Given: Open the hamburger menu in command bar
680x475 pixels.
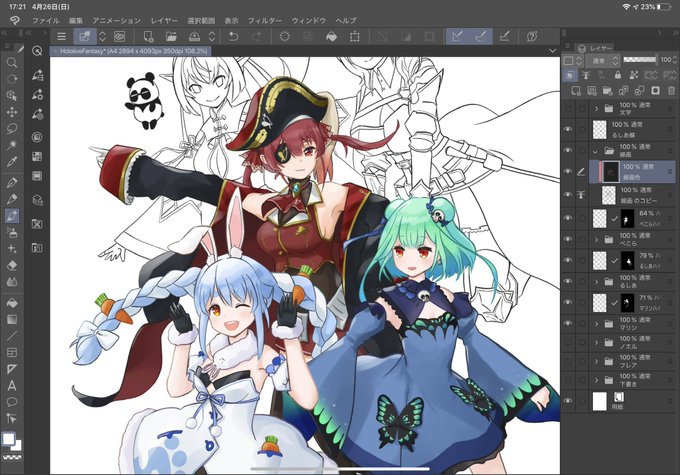Looking at the screenshot, I should pos(62,36).
